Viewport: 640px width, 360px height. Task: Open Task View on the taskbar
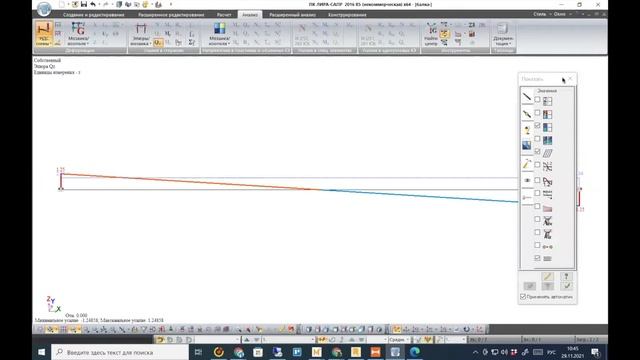pos(198,352)
